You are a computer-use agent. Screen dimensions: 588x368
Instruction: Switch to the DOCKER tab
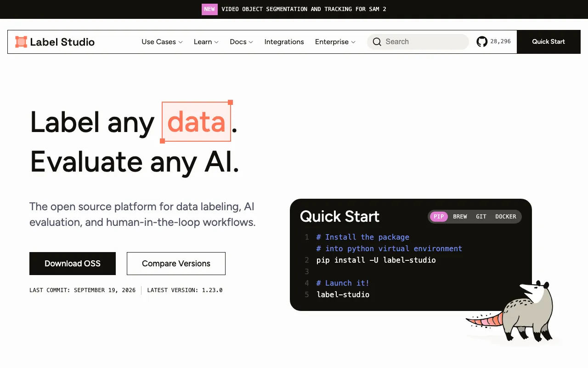[x=506, y=217]
